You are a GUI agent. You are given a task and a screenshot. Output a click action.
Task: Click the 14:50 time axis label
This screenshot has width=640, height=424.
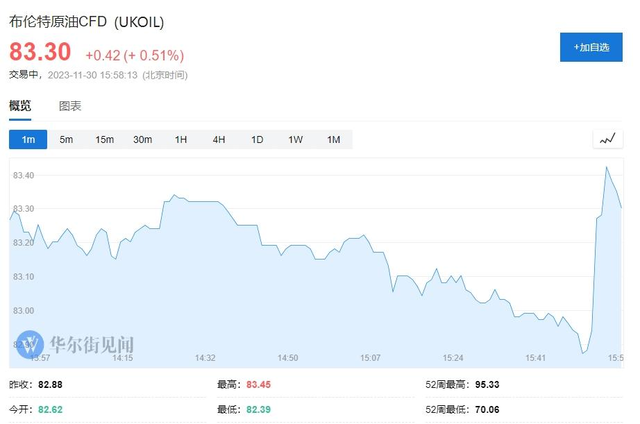(288, 358)
